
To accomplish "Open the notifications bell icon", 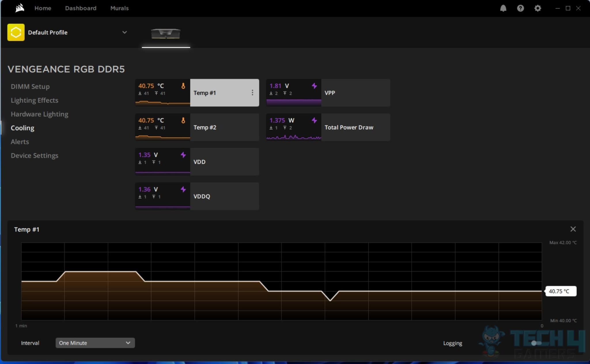I will (x=503, y=8).
